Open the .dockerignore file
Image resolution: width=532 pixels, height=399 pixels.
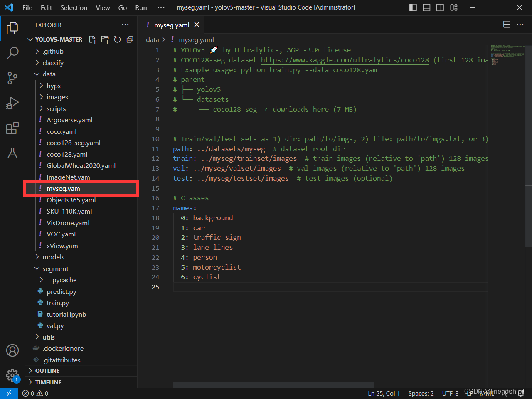click(x=81, y=348)
